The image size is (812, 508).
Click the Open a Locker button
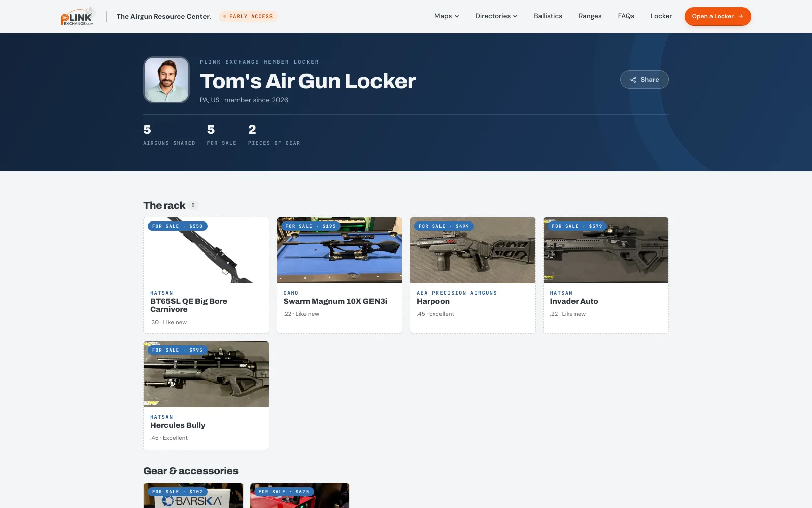[718, 16]
